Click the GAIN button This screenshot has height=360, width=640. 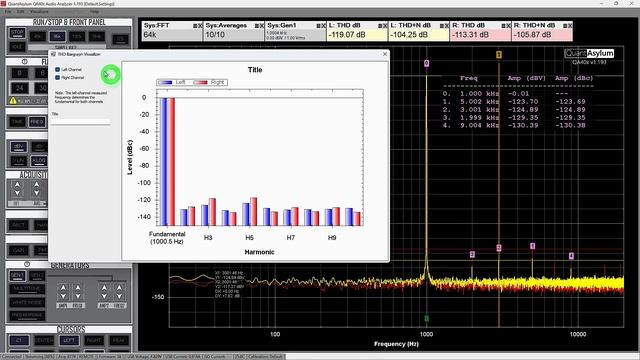coord(19,250)
